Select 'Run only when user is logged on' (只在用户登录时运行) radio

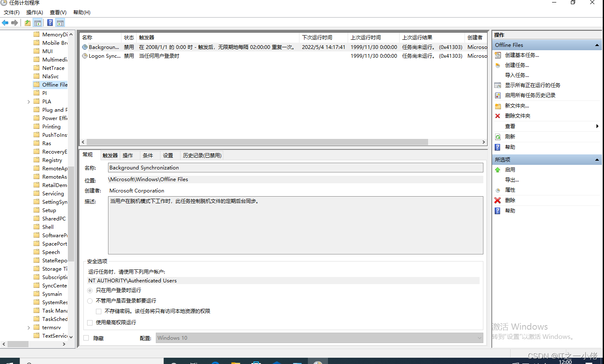(90, 290)
